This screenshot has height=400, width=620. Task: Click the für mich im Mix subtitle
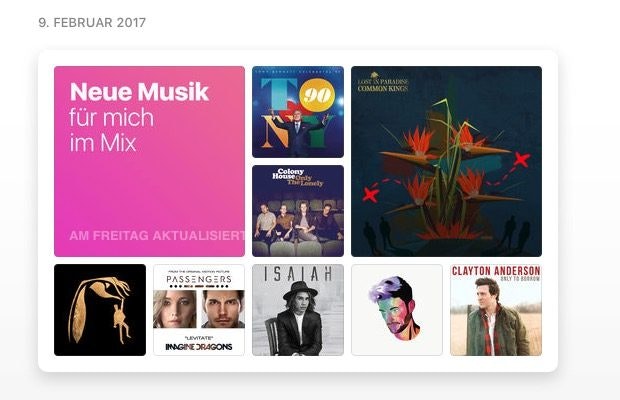point(112,130)
